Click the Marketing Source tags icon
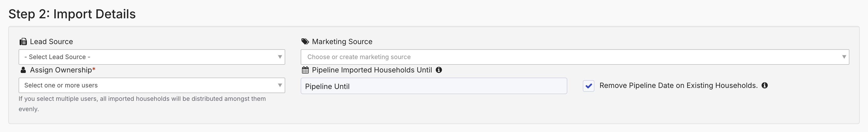This screenshot has height=132, width=868. click(305, 42)
